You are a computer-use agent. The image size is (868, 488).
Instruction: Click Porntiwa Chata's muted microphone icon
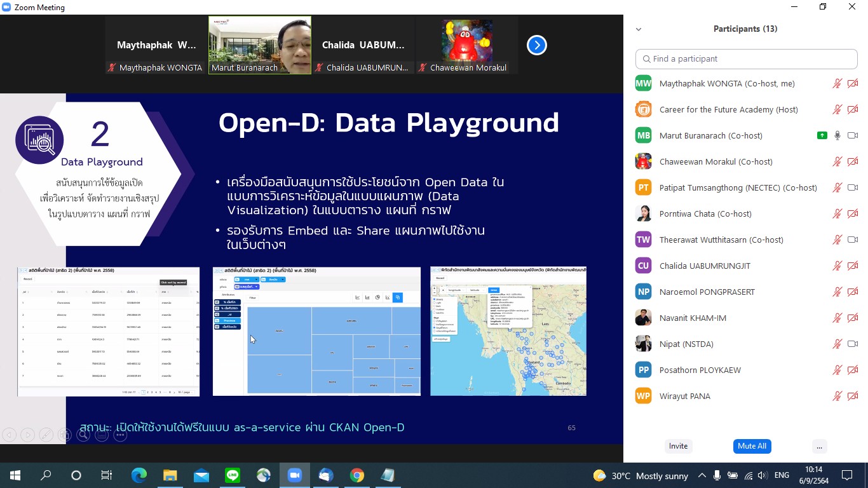click(837, 213)
